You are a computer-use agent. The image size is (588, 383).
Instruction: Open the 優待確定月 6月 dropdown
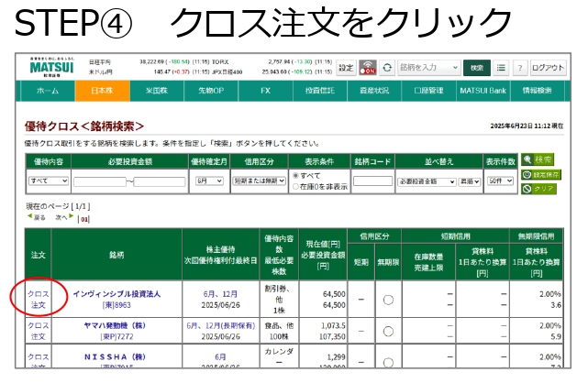tap(210, 181)
